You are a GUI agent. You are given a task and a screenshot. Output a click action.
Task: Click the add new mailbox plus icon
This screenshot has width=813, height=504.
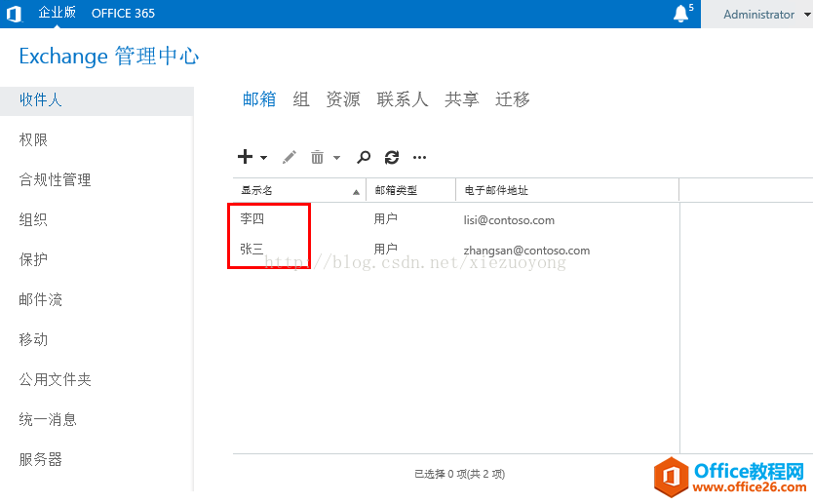(x=245, y=157)
